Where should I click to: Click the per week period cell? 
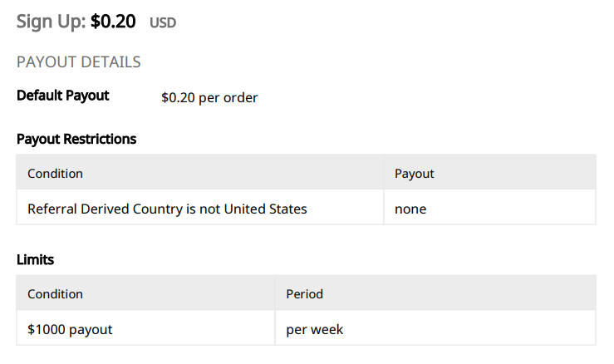click(435, 328)
